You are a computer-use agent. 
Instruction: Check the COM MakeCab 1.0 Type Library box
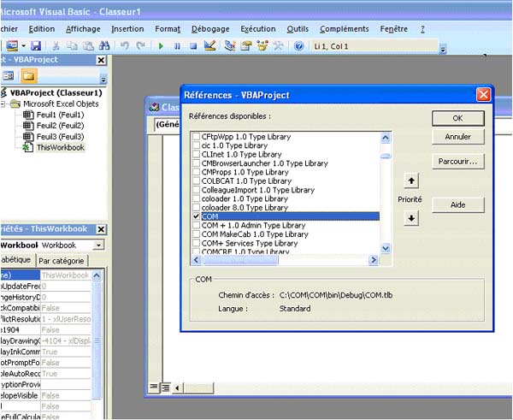[196, 234]
